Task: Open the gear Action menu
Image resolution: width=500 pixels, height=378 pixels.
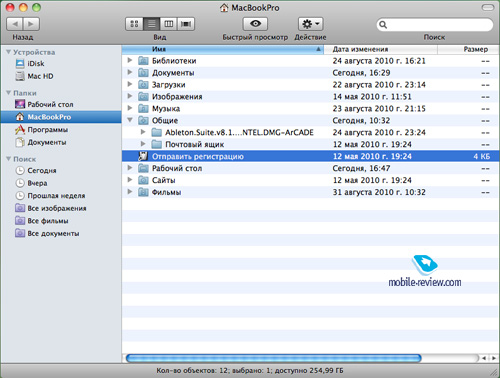Action: tap(310, 24)
